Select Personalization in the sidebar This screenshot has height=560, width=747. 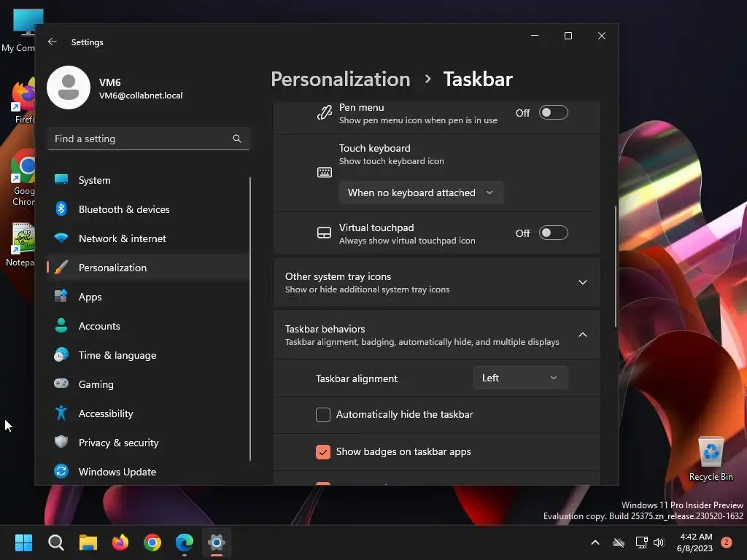click(x=147, y=268)
